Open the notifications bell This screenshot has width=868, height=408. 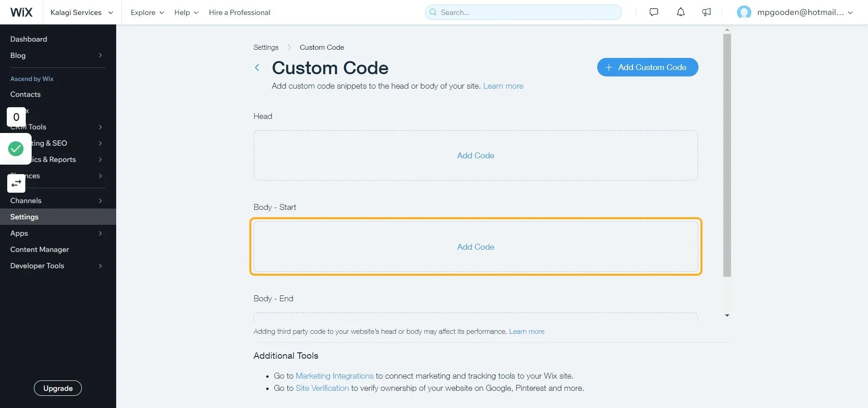pos(681,12)
